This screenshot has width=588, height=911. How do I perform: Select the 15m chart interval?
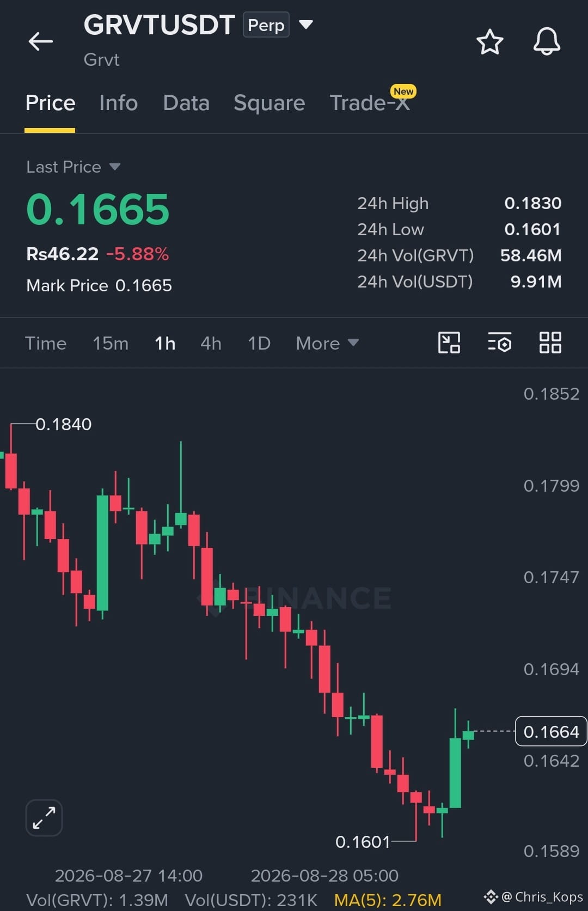[111, 343]
